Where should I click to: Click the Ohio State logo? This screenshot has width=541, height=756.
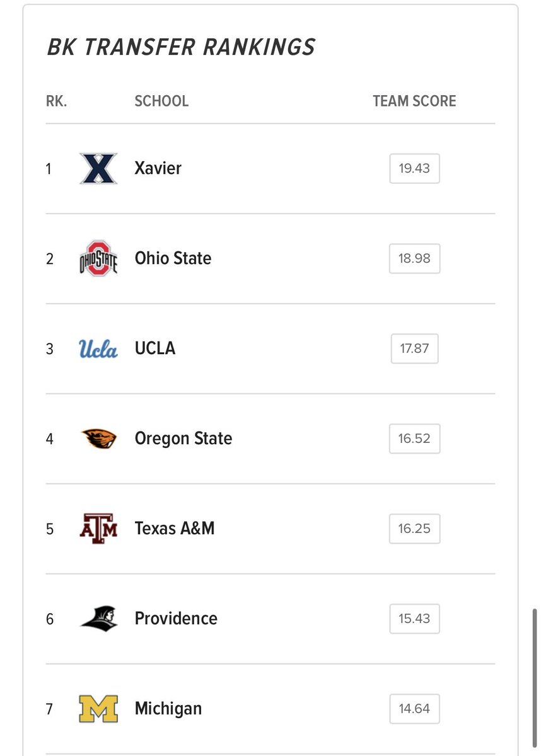pyautogui.click(x=99, y=258)
